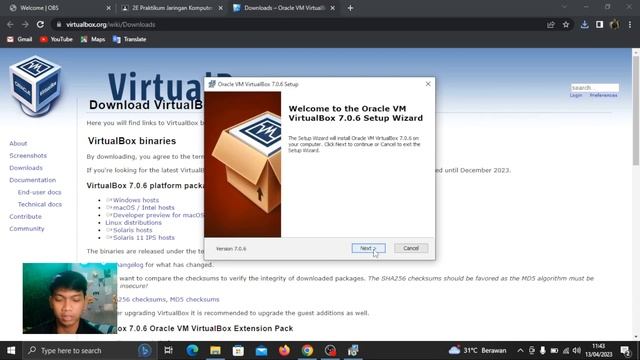
Task: Open the Preferences link
Action: pyautogui.click(x=603, y=95)
